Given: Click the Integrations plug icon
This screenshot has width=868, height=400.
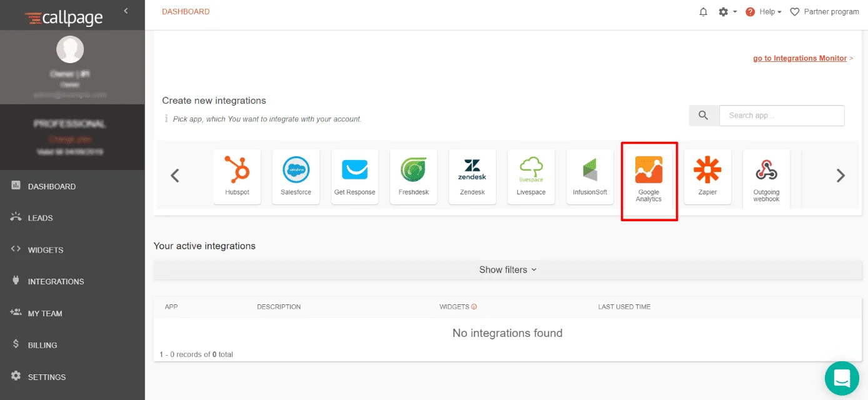Looking at the screenshot, I should pyautogui.click(x=16, y=281).
